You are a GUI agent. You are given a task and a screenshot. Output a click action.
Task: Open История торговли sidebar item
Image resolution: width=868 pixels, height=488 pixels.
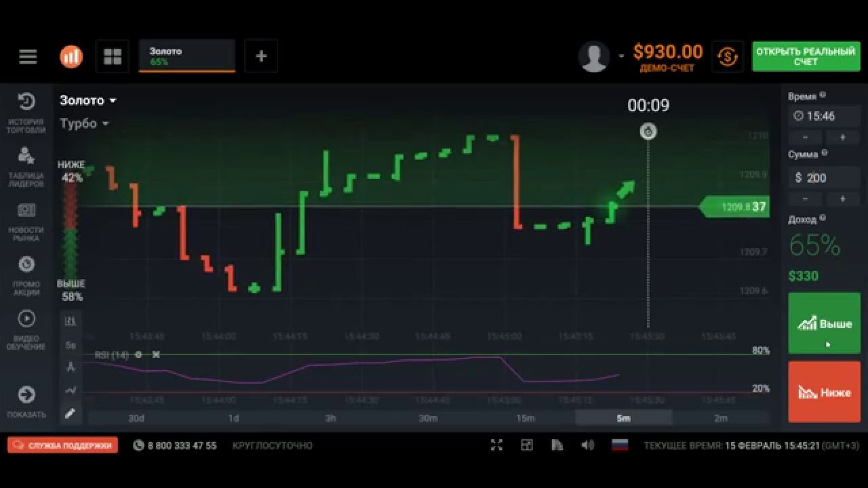[26, 113]
